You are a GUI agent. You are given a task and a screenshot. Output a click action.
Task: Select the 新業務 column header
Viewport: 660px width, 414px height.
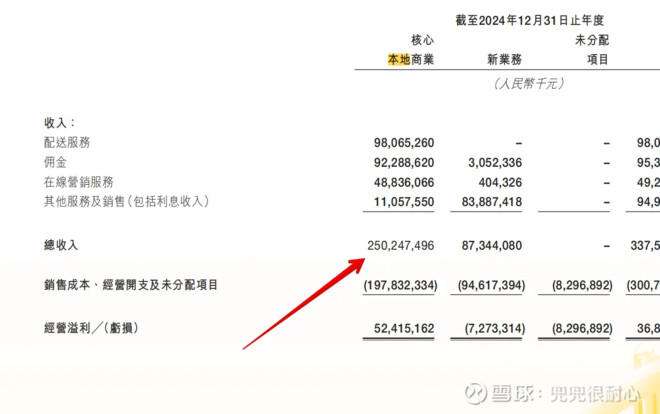504,59
